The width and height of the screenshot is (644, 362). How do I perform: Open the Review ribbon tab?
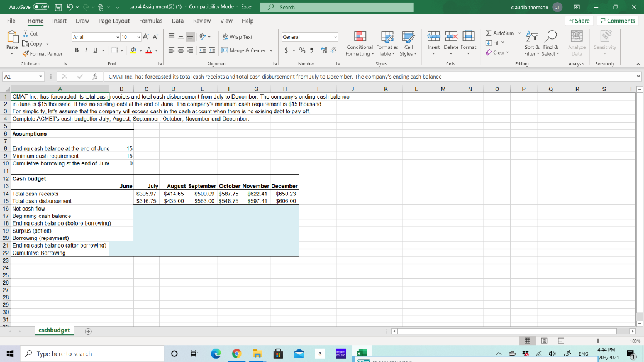pos(203,19)
